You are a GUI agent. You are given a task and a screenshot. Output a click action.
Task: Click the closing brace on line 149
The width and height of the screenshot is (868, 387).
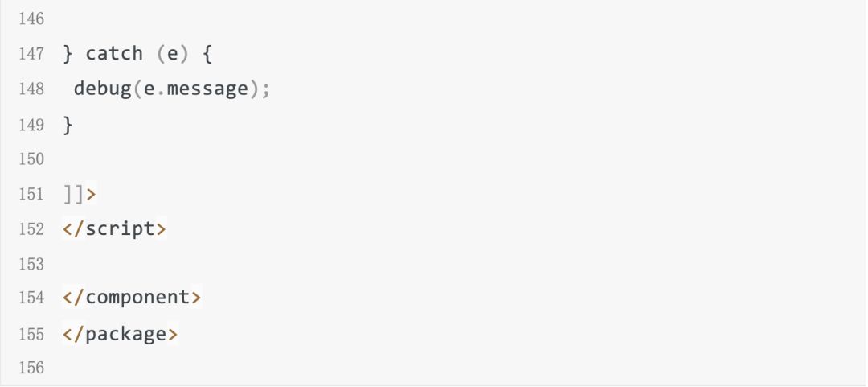67,124
